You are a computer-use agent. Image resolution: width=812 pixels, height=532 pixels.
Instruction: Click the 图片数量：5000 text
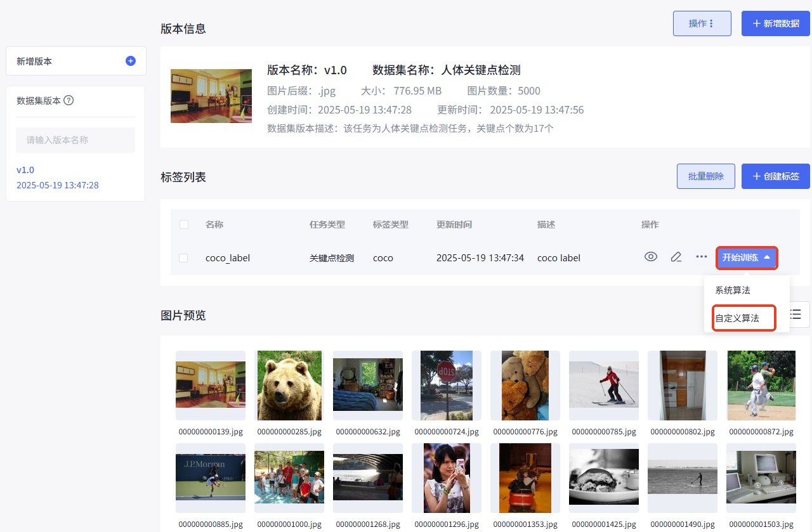coord(504,91)
